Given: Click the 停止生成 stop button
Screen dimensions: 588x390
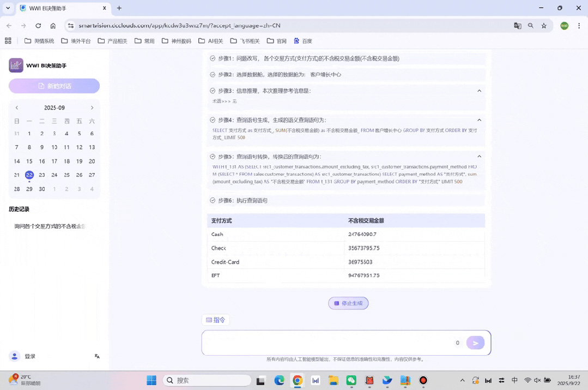Looking at the screenshot, I should pos(348,303).
